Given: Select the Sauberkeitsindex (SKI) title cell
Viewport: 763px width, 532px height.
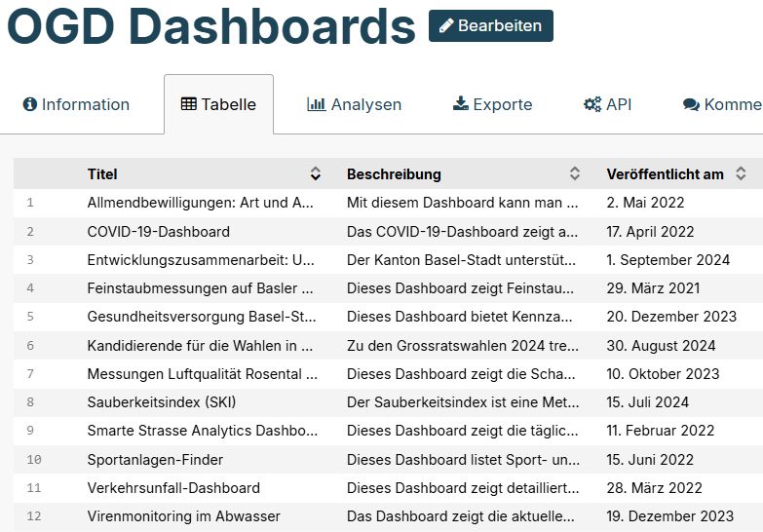Looking at the screenshot, I should pyautogui.click(x=162, y=402).
